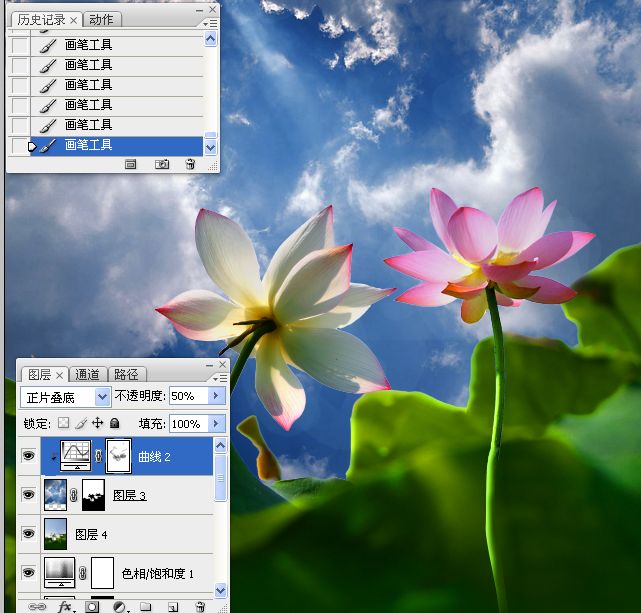Open the opacity slider arrow next to 50%

click(x=216, y=395)
